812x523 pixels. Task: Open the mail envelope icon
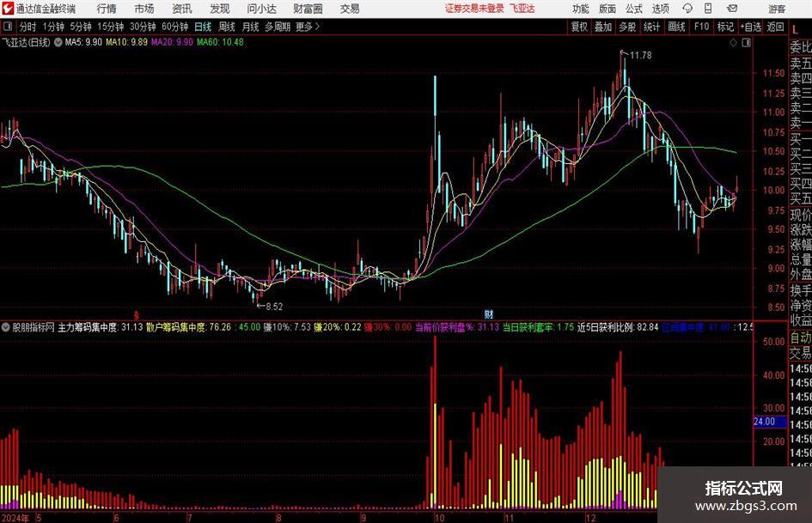[732, 9]
